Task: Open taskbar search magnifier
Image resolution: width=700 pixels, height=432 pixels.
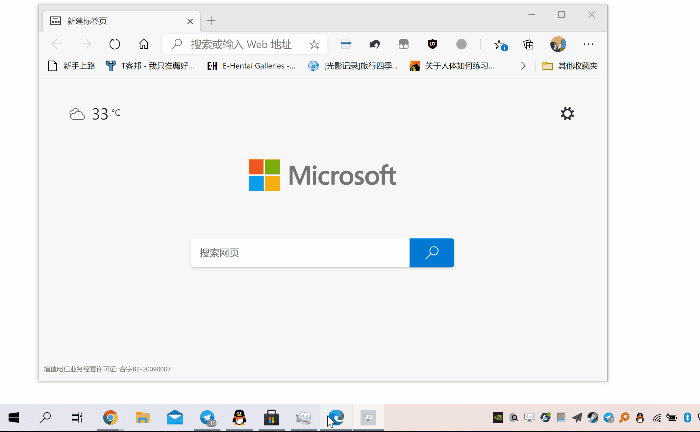Action: [46, 418]
